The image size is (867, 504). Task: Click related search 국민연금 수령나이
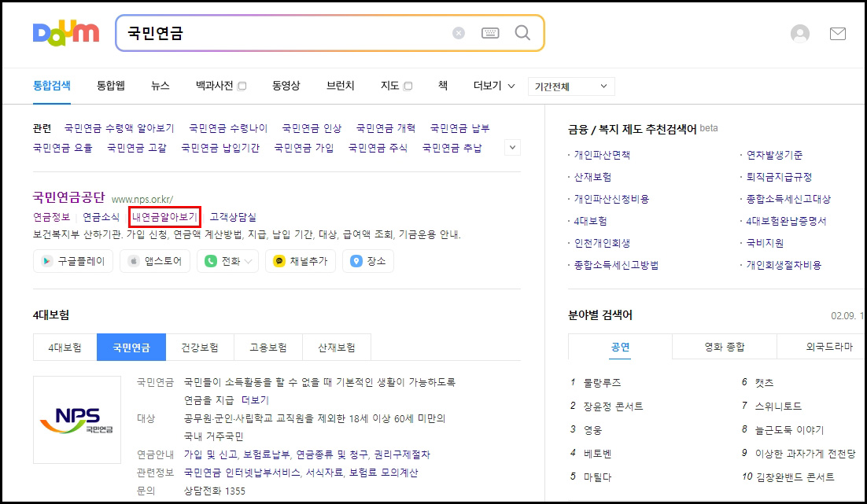coord(228,128)
